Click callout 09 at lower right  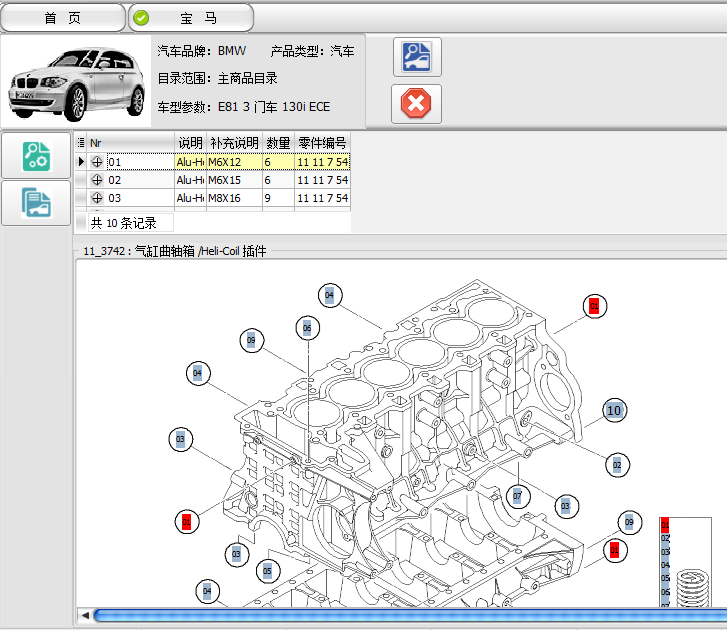pos(629,522)
